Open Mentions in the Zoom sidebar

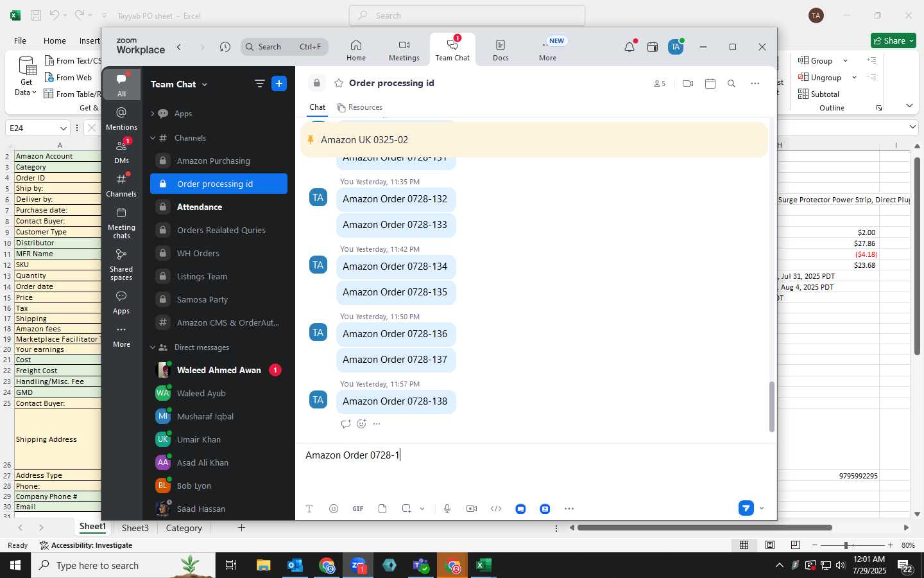121,119
